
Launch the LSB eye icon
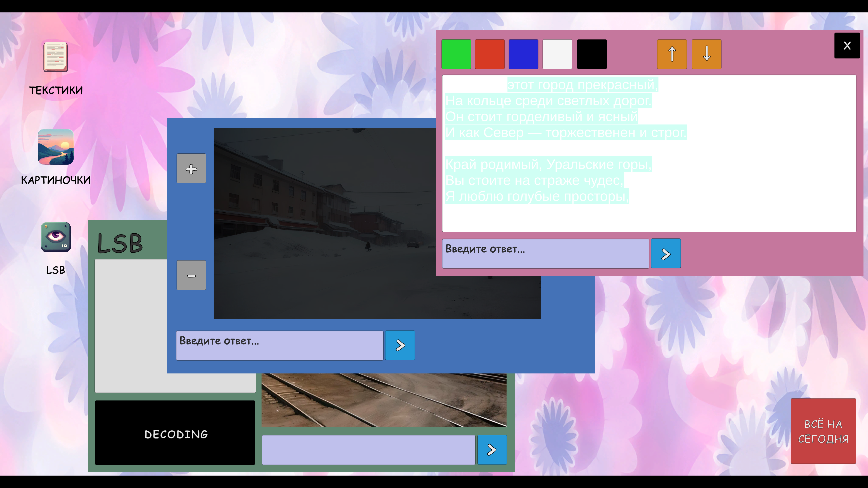56,237
